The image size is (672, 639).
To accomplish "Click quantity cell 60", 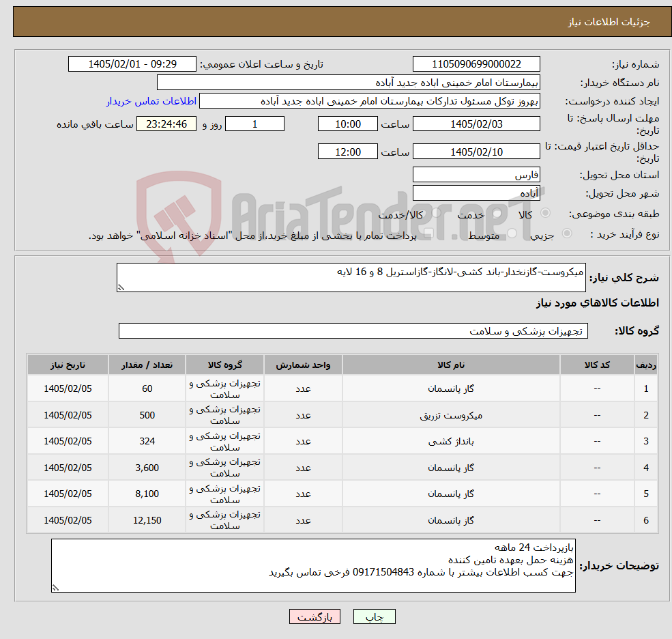I will (x=147, y=388).
